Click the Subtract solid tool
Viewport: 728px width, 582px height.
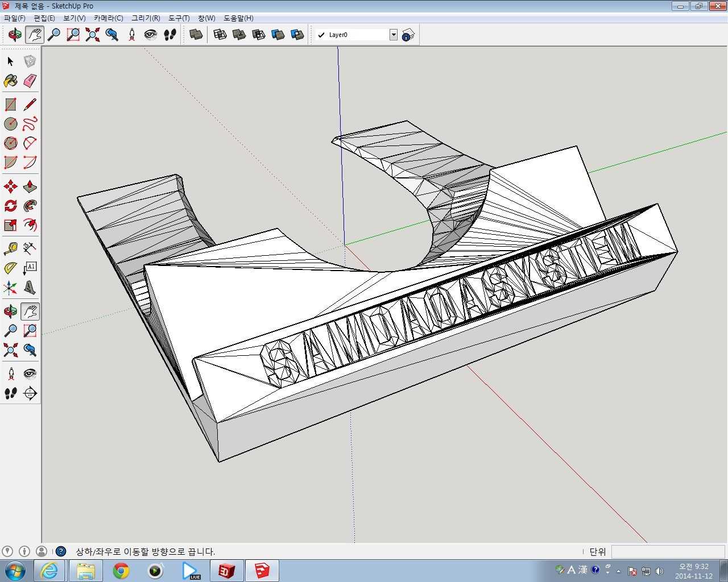click(x=259, y=35)
